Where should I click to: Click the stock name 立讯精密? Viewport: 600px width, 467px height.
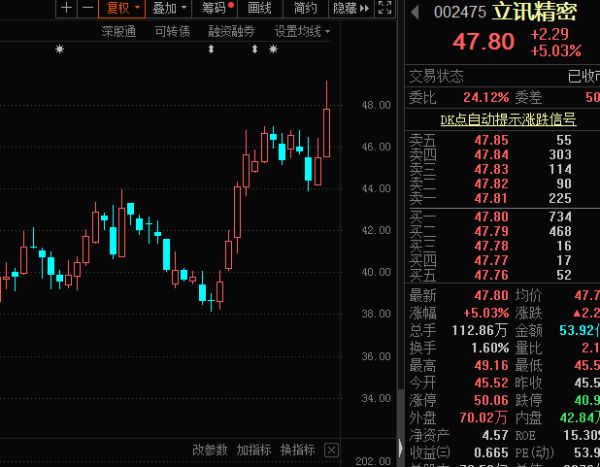click(534, 11)
